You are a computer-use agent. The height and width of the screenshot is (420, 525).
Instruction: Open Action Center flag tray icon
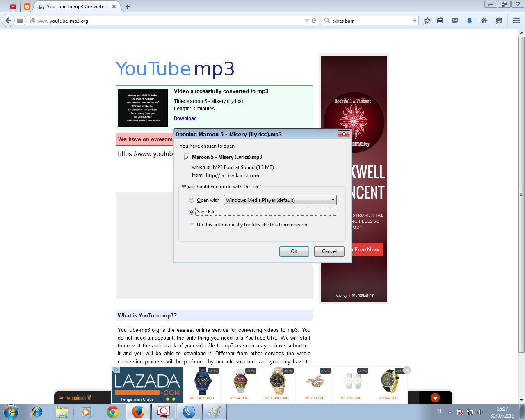pos(460,412)
